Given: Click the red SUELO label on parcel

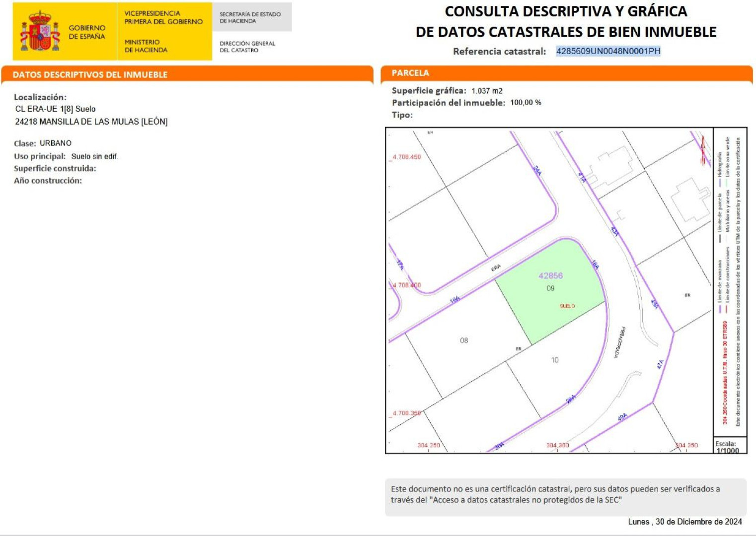Looking at the screenshot, I should (x=567, y=306).
